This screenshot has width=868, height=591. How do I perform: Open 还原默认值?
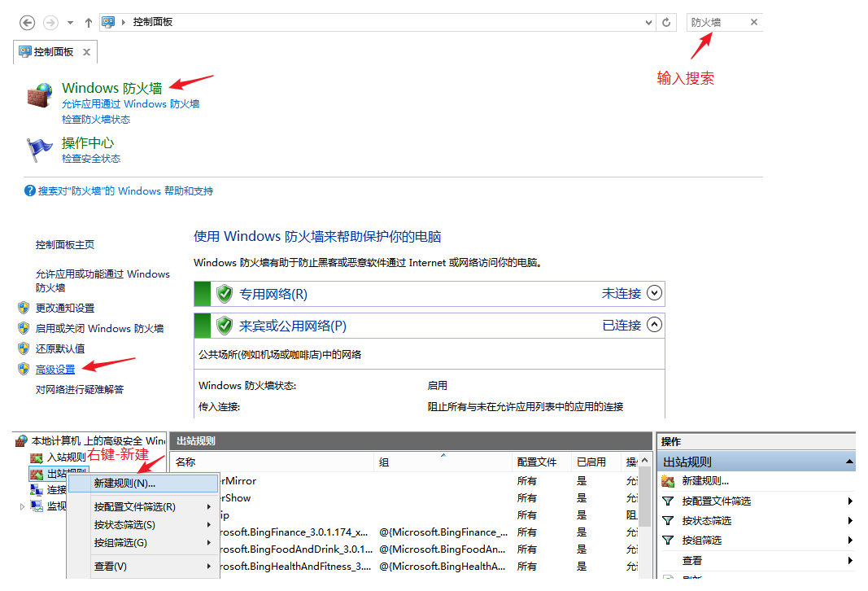[59, 349]
